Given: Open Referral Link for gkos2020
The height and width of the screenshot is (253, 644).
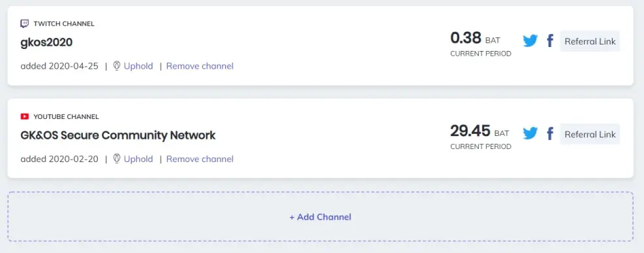Looking at the screenshot, I should click(590, 41).
